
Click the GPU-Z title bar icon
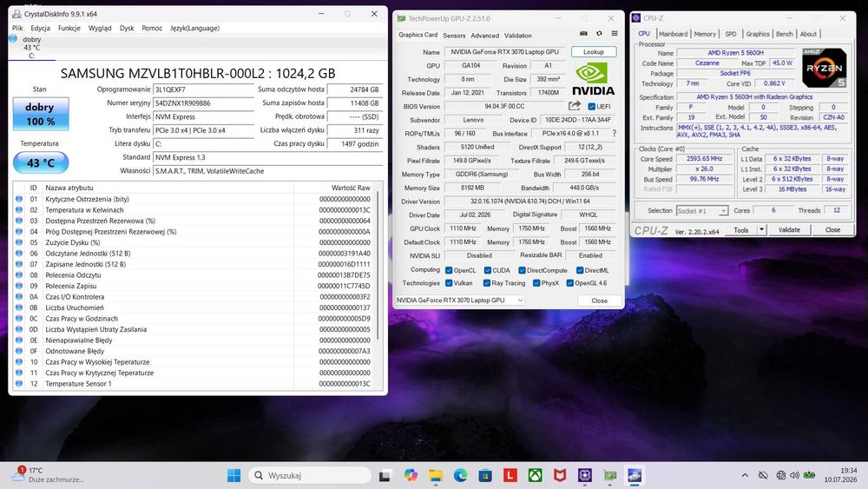401,18
